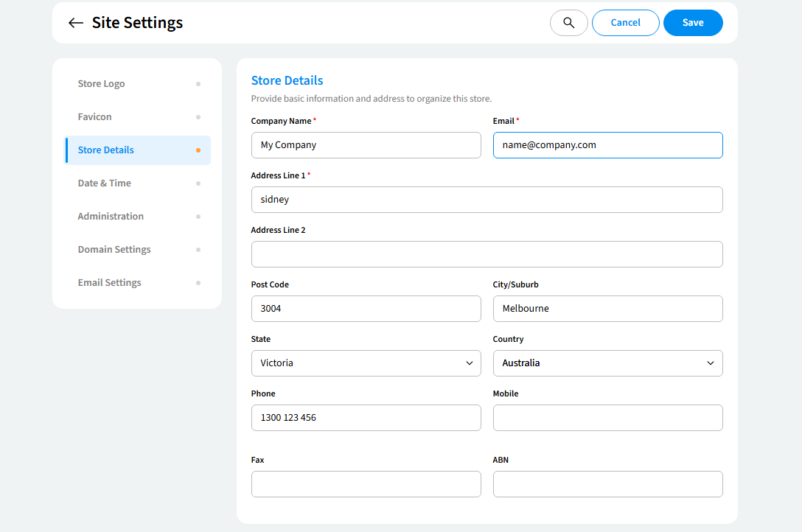802x532 pixels.
Task: Click the Company Name input field
Action: pos(366,145)
